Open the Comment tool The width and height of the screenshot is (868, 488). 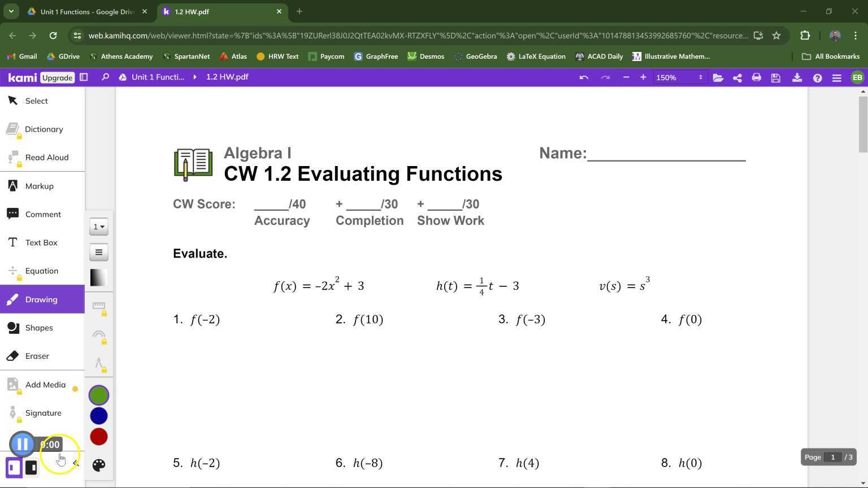click(42, 214)
